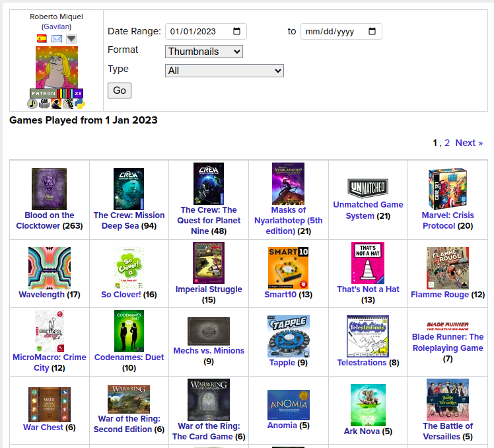This screenshot has height=448, width=494.
Task: Open Imperial Struggle title link
Action: 209,289
